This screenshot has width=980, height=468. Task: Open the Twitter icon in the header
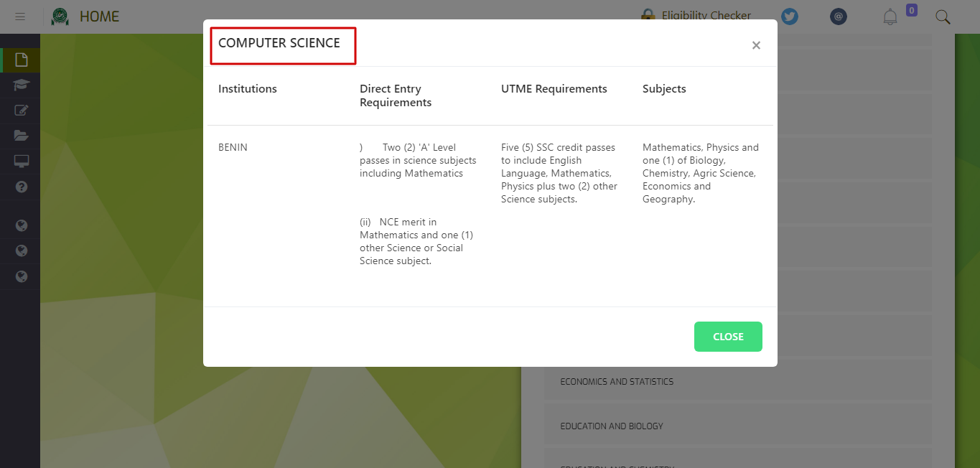point(790,16)
